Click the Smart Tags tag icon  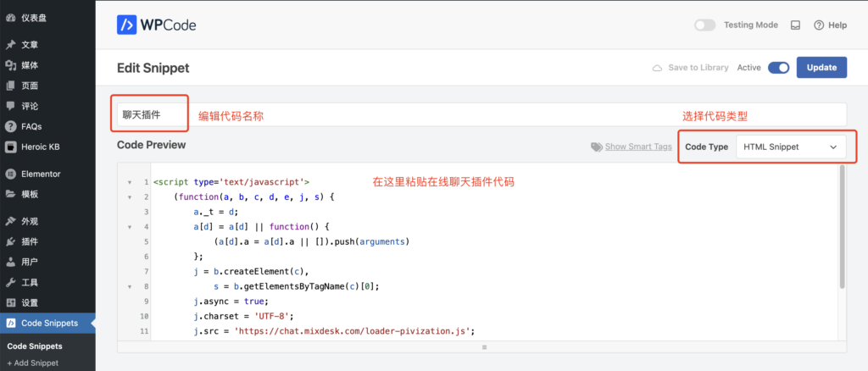coord(596,147)
